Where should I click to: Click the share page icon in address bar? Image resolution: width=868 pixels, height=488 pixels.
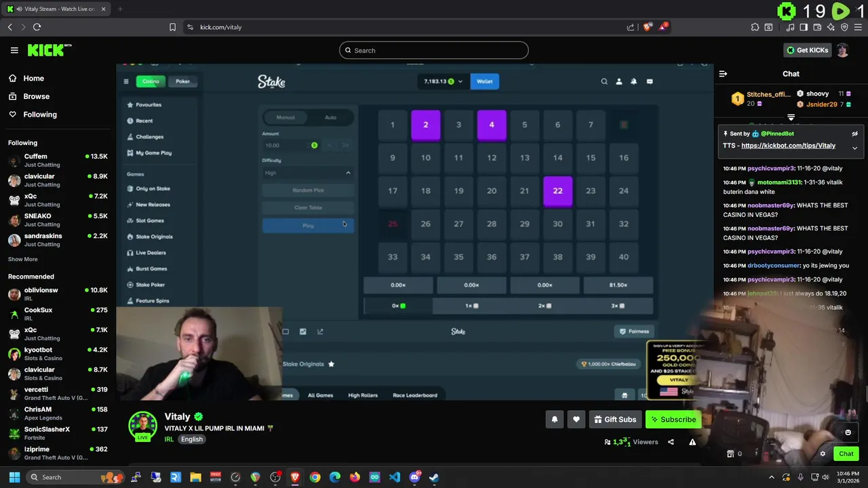click(631, 27)
